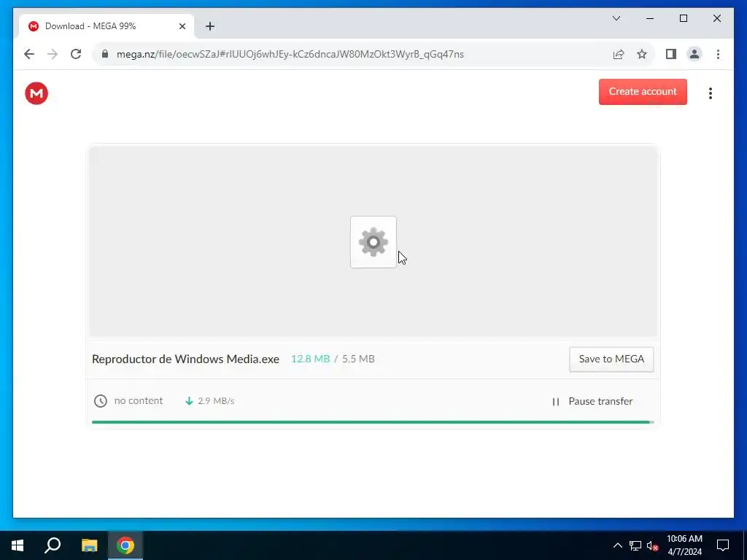The height and width of the screenshot is (560, 747).
Task: Open Windows Start menu
Action: [18, 545]
